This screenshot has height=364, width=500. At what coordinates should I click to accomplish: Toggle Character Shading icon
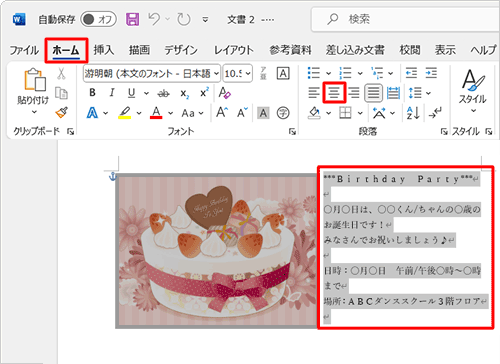tap(263, 113)
